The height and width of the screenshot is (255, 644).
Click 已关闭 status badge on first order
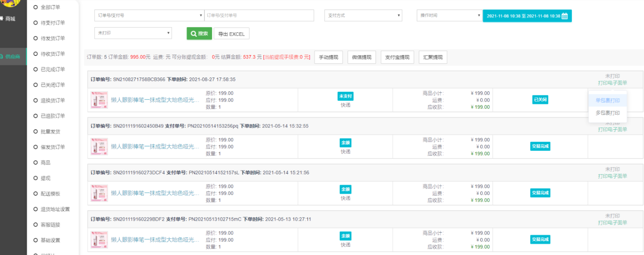tap(540, 100)
